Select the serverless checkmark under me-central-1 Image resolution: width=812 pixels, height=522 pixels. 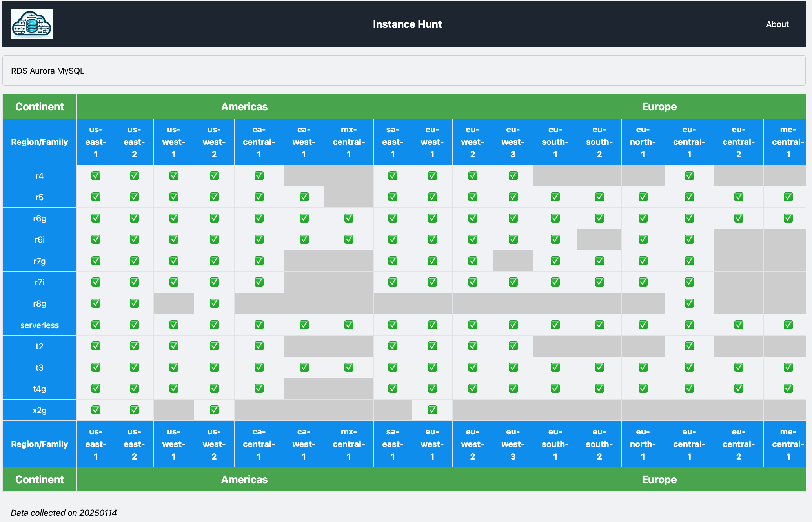[x=787, y=325]
